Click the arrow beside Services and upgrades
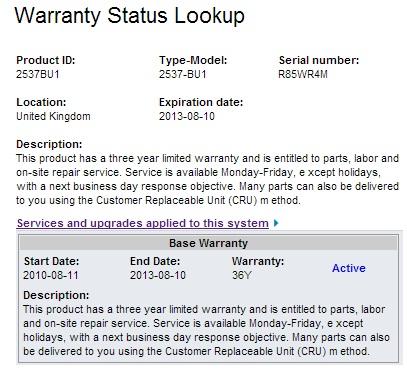The height and width of the screenshot is (369, 407). click(276, 223)
